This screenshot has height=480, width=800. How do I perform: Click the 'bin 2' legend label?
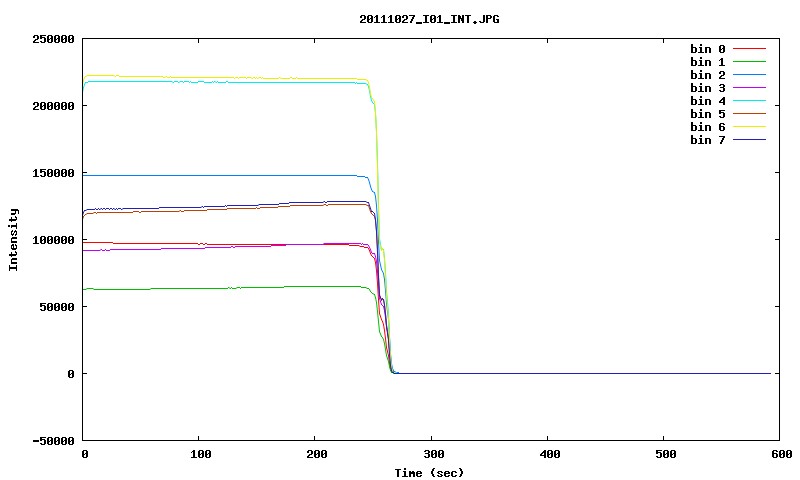708,75
